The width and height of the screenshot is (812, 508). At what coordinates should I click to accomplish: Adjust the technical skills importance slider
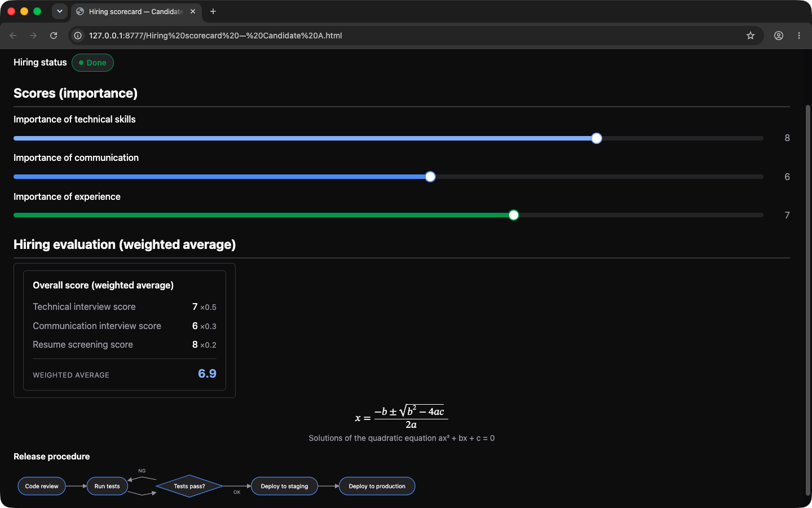pyautogui.click(x=389, y=138)
